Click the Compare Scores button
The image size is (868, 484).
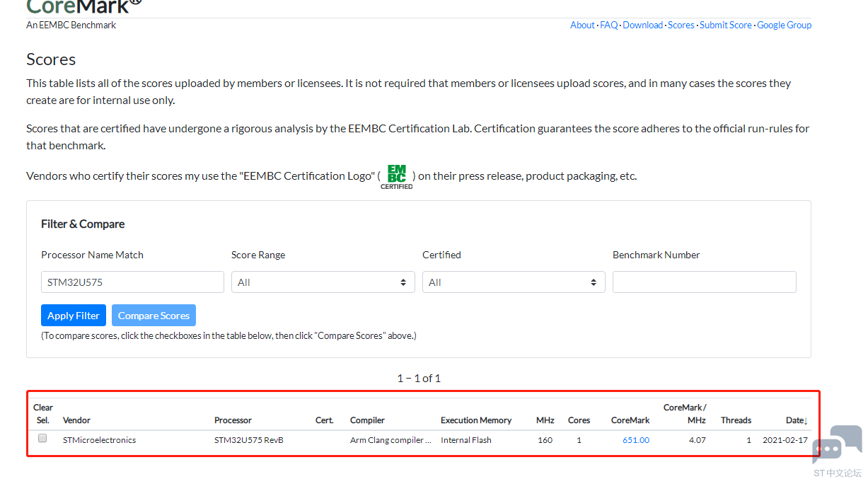click(x=154, y=316)
